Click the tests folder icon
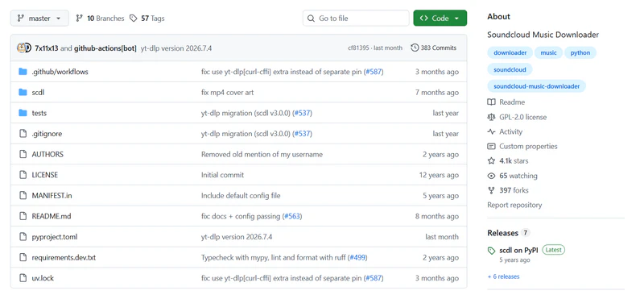This screenshot has width=644, height=295. [23, 113]
